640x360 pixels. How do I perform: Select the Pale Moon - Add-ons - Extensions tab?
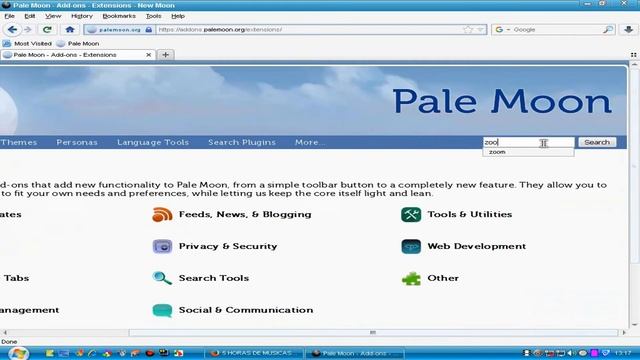click(x=78, y=55)
